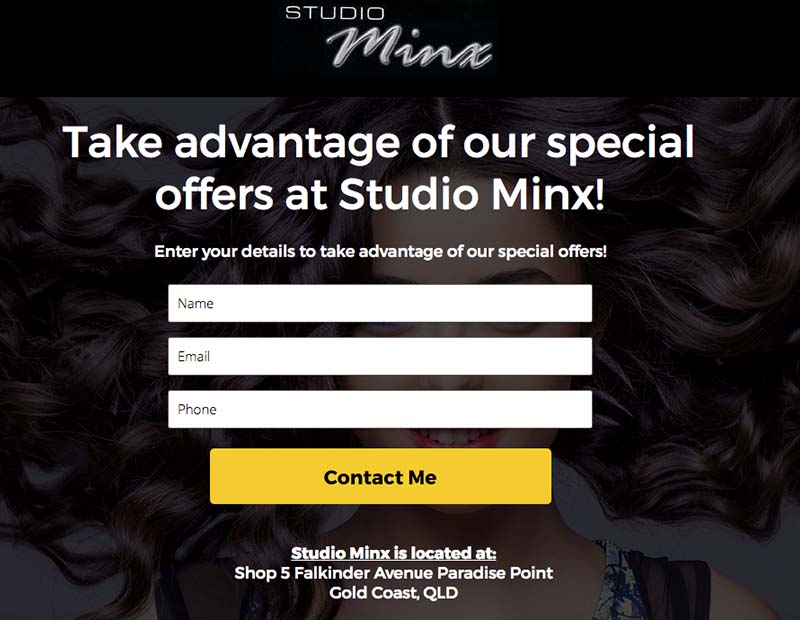Click the cursive Minx script in the logo
This screenshot has width=800, height=620.
point(409,46)
